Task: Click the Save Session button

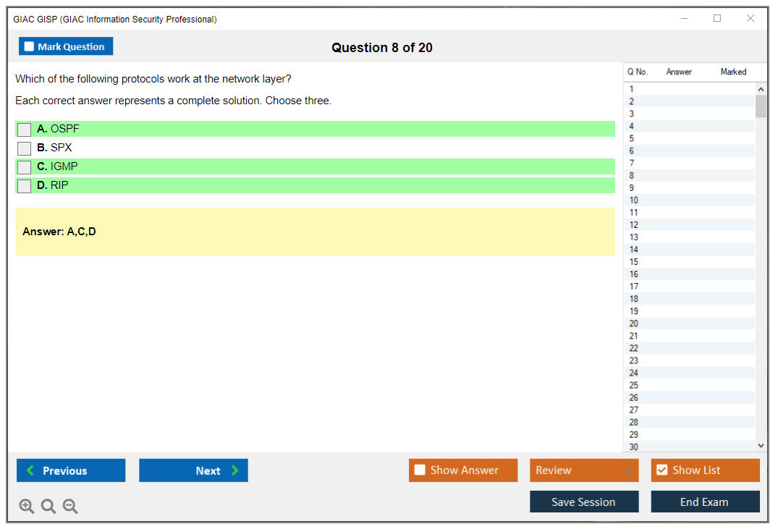Action: click(584, 502)
